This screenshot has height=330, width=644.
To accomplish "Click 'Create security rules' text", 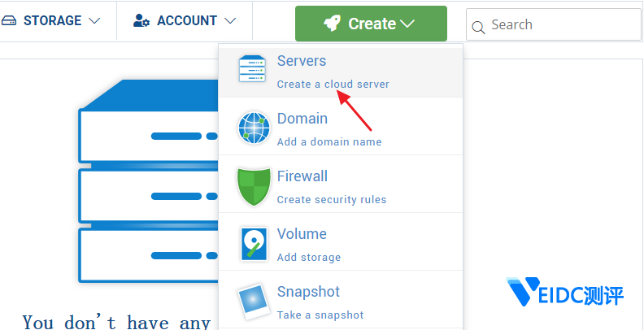I will tap(332, 200).
